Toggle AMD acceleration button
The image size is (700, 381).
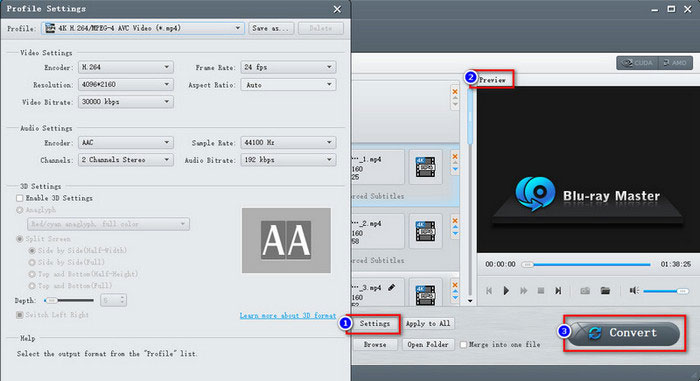(675, 63)
